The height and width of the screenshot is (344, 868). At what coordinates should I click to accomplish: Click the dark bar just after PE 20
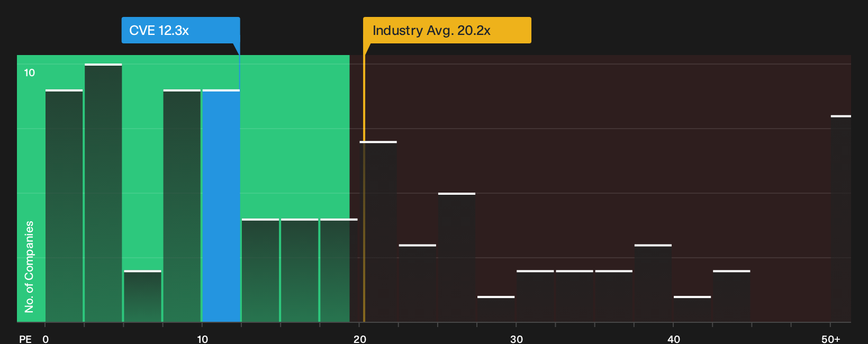tap(378, 232)
